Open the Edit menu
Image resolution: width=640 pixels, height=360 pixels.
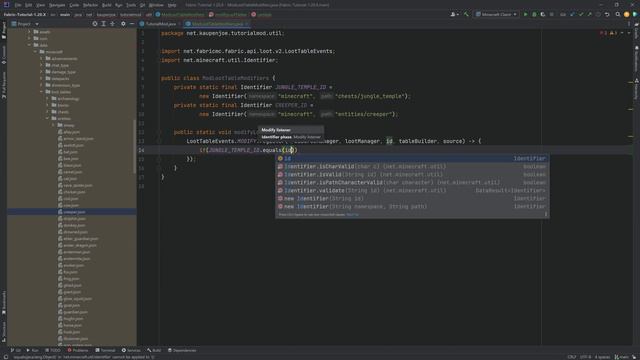click(29, 5)
